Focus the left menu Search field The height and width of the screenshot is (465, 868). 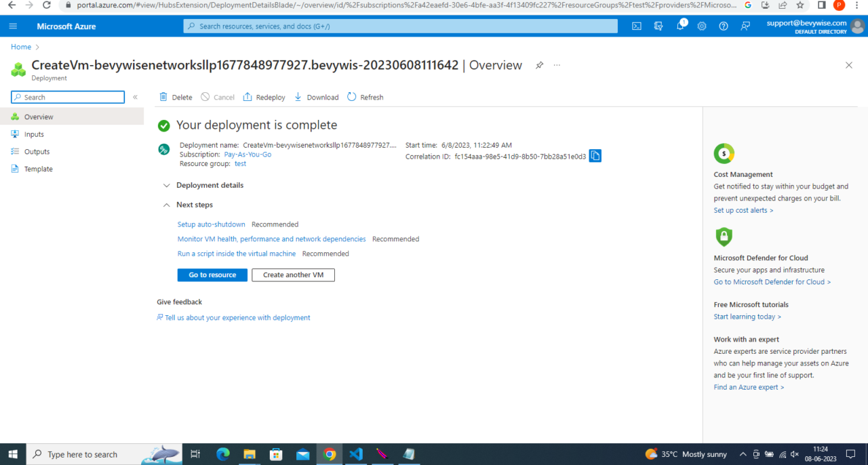(x=68, y=97)
